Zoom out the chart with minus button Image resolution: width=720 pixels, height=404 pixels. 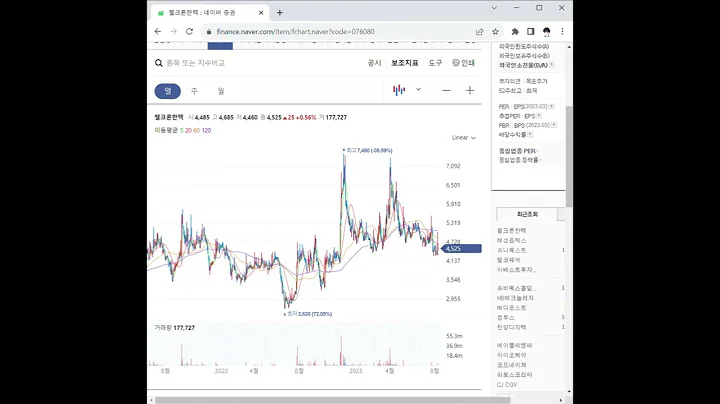click(x=446, y=90)
